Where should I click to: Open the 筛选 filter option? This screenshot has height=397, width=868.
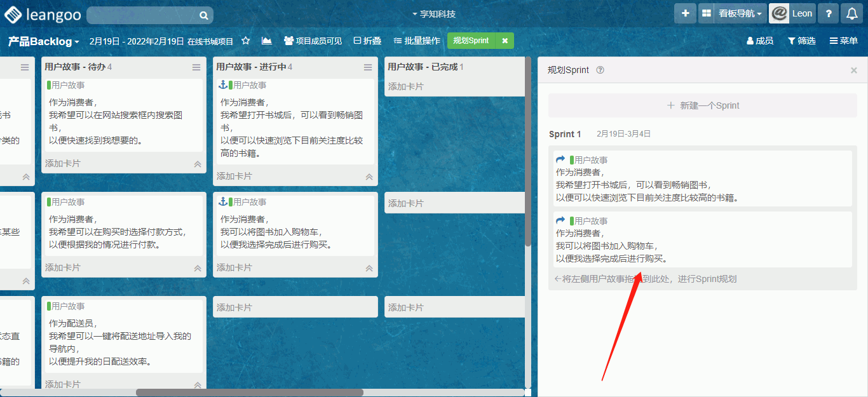click(801, 41)
